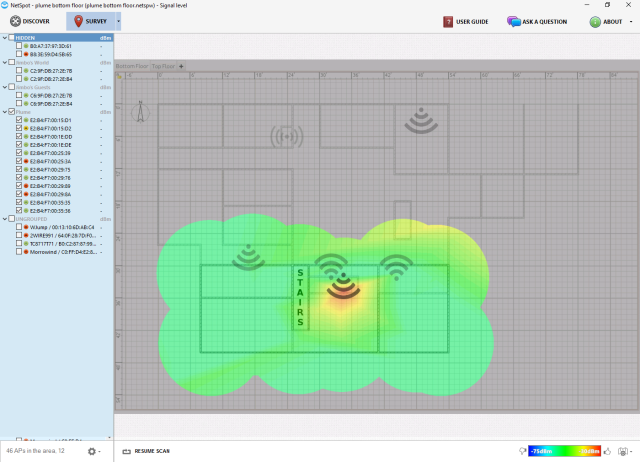Collapse the Jimbo's World group
The image size is (640, 462).
coord(4,62)
